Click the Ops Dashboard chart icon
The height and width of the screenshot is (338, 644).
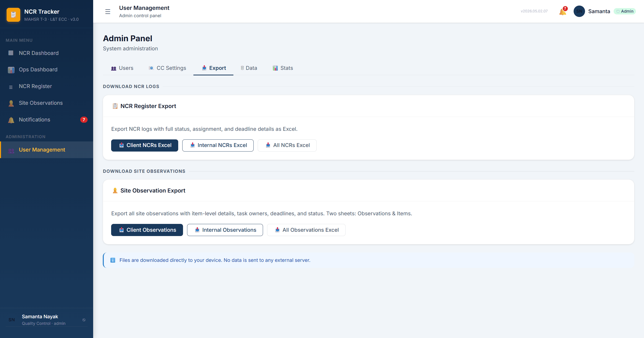11,70
